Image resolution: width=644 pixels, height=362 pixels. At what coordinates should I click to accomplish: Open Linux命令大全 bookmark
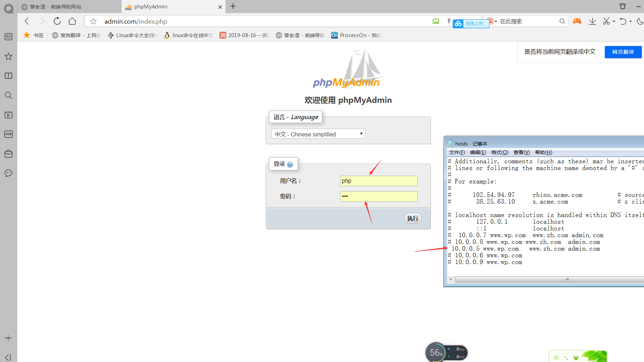133,35
